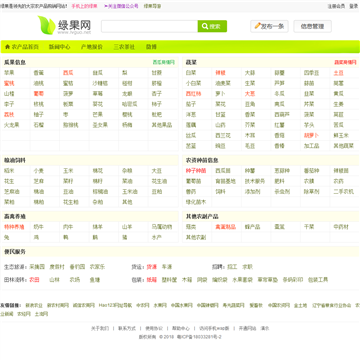The image size is (360, 360).
Task: Open the 微博 nav item
Action: [x=151, y=47]
